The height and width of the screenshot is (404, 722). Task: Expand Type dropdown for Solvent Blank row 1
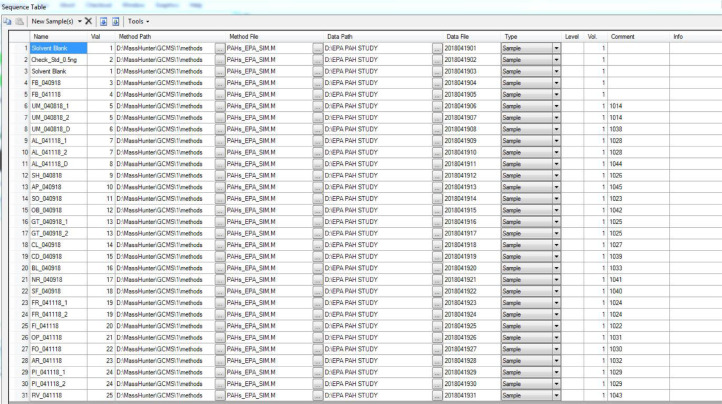coord(556,48)
